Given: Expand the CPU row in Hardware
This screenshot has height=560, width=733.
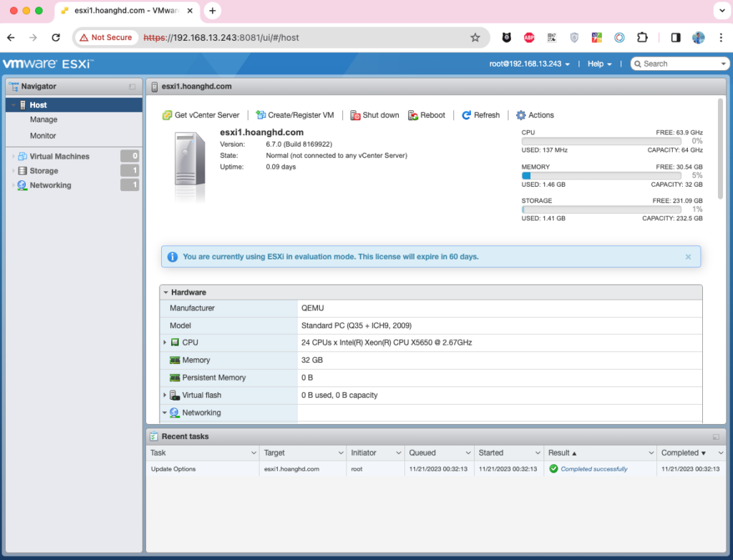Looking at the screenshot, I should click(x=165, y=343).
